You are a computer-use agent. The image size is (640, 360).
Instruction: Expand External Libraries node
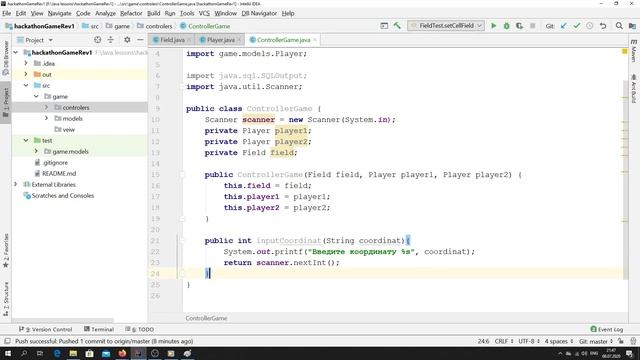16,185
